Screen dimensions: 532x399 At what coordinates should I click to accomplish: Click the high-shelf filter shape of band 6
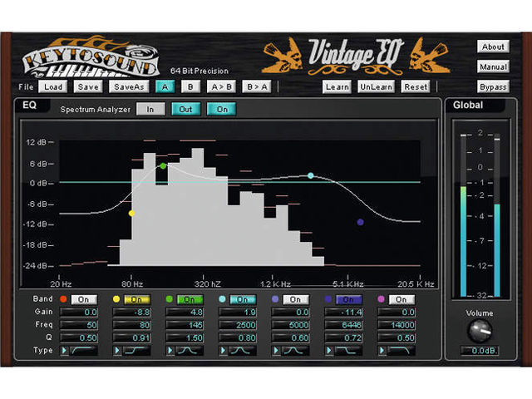tap(348, 350)
